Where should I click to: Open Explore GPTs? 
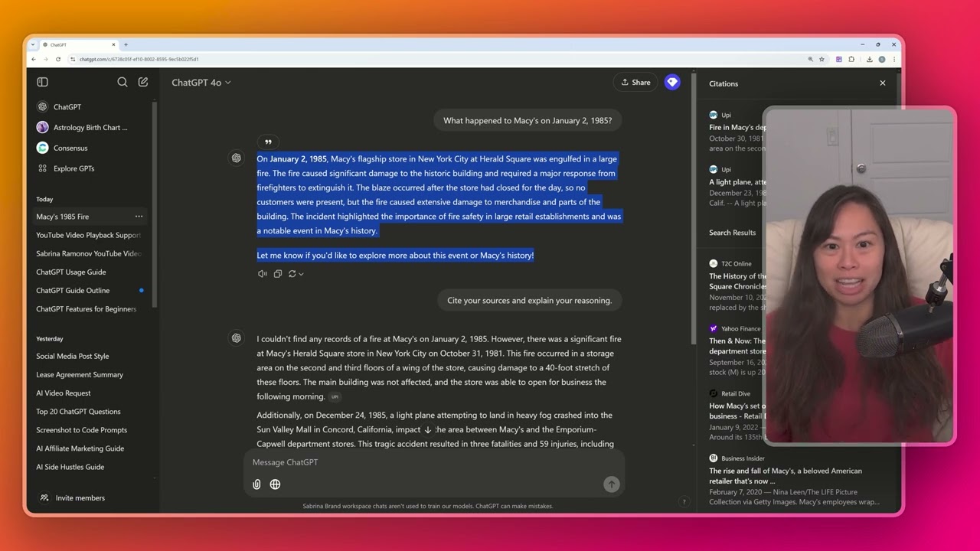point(90,168)
